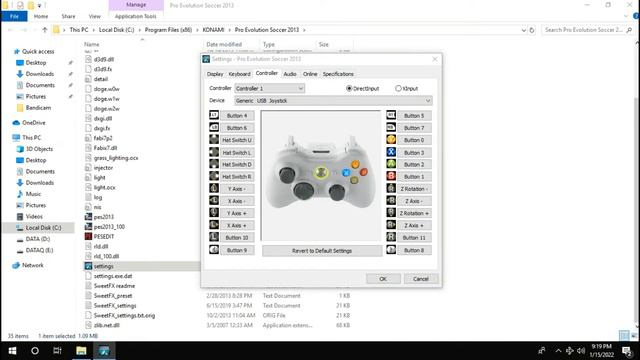Click the right stick left icon beside Z Axis -
Image resolution: width=640 pixels, height=360 pixels.
point(391,201)
